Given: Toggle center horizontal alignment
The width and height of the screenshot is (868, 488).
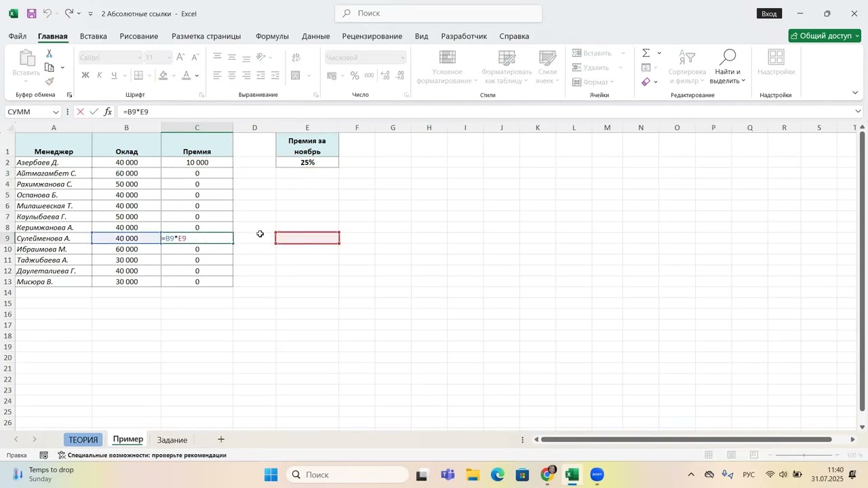Looking at the screenshot, I should click(232, 76).
